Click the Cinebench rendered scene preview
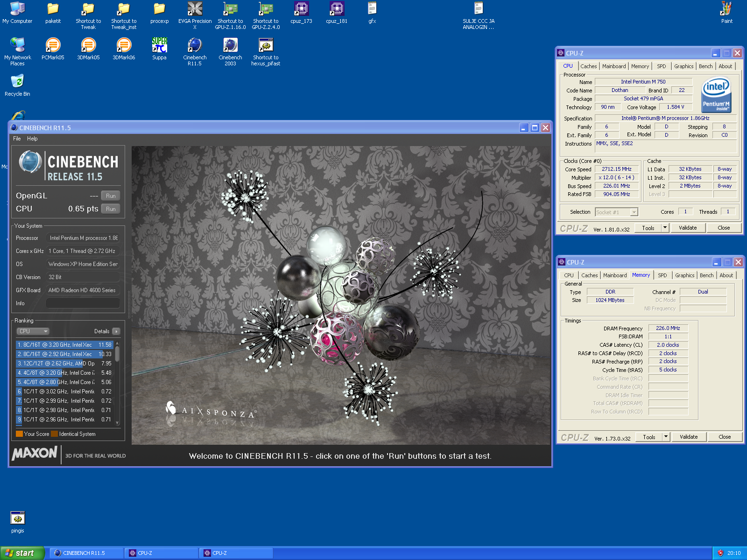The height and width of the screenshot is (560, 747). tap(341, 295)
